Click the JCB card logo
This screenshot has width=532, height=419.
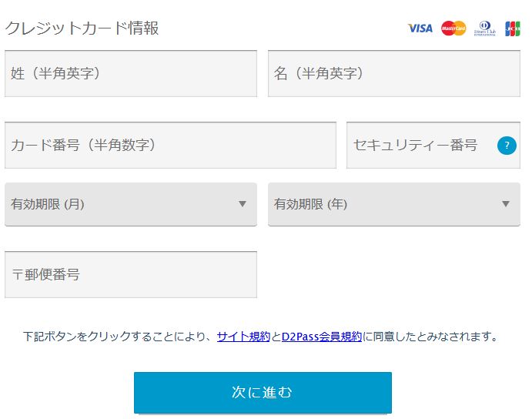pos(513,28)
